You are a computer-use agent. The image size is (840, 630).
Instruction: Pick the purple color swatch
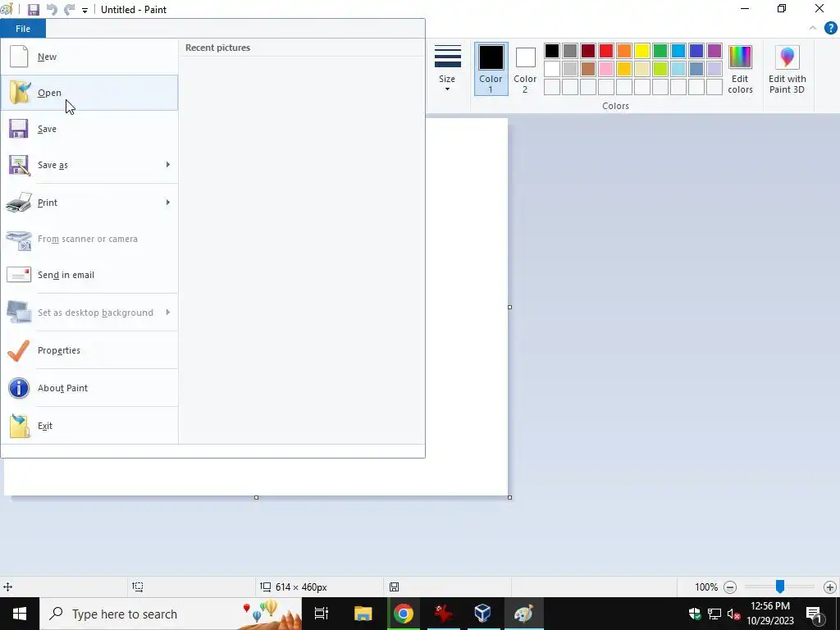coord(714,51)
